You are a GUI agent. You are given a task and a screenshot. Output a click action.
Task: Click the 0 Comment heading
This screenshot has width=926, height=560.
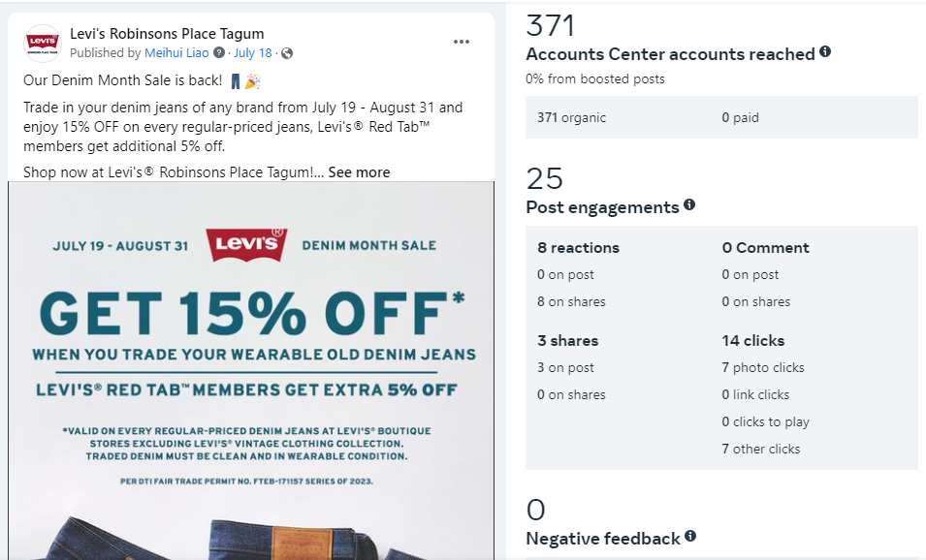(765, 248)
